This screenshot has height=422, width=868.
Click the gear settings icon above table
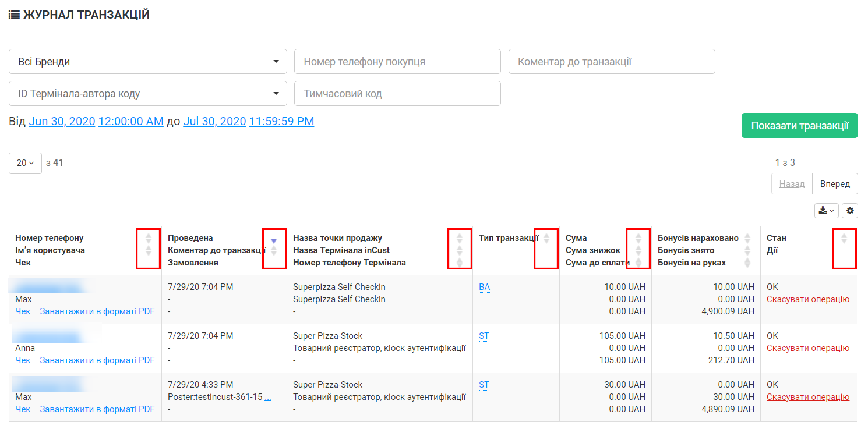[x=850, y=211]
